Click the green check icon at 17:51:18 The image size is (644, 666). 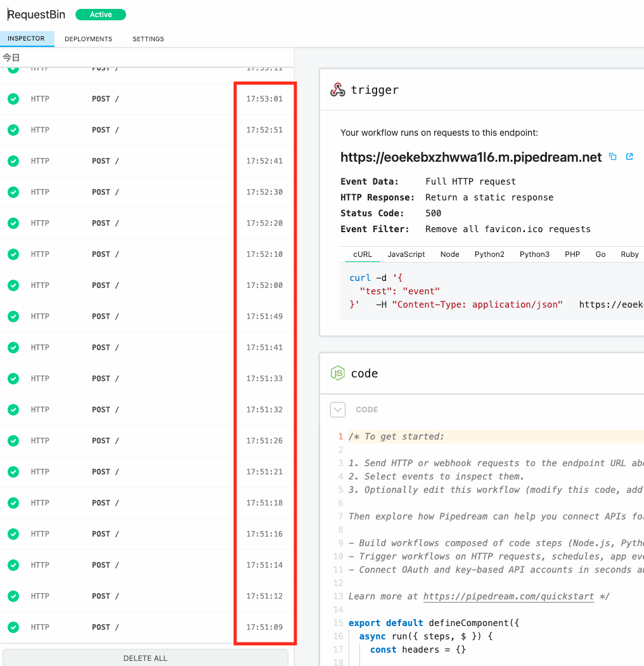[13, 503]
